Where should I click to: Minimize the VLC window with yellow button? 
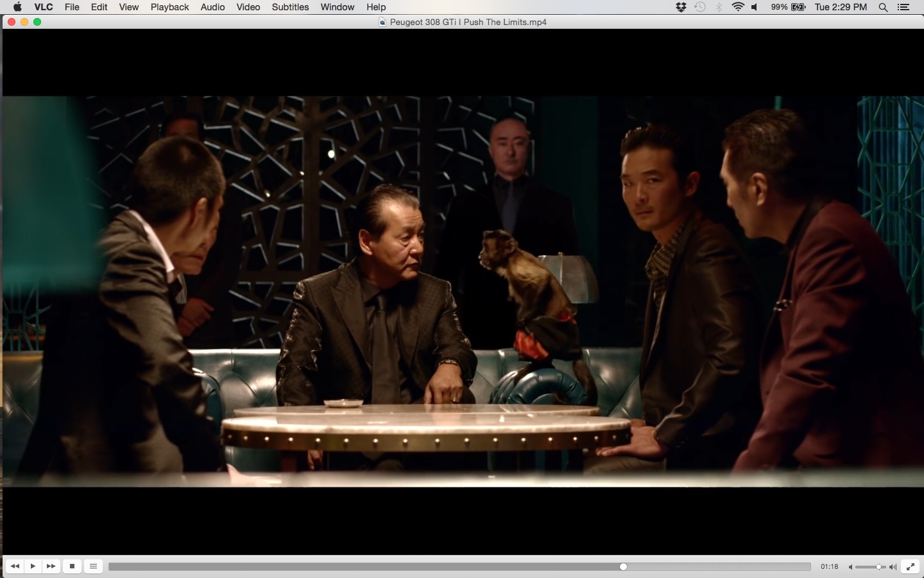pos(24,22)
